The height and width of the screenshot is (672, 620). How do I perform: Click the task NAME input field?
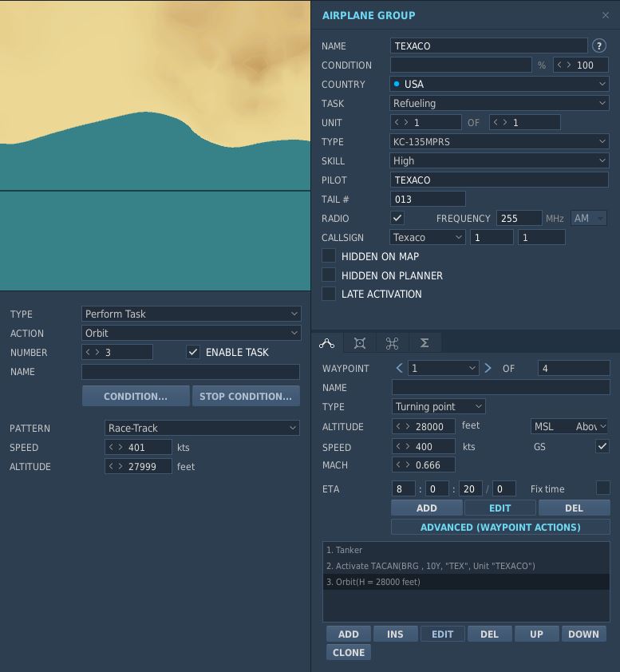click(x=191, y=372)
